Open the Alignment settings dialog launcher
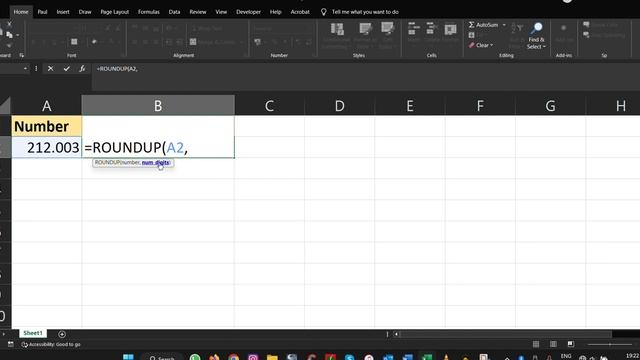The image size is (640, 360). (x=245, y=55)
